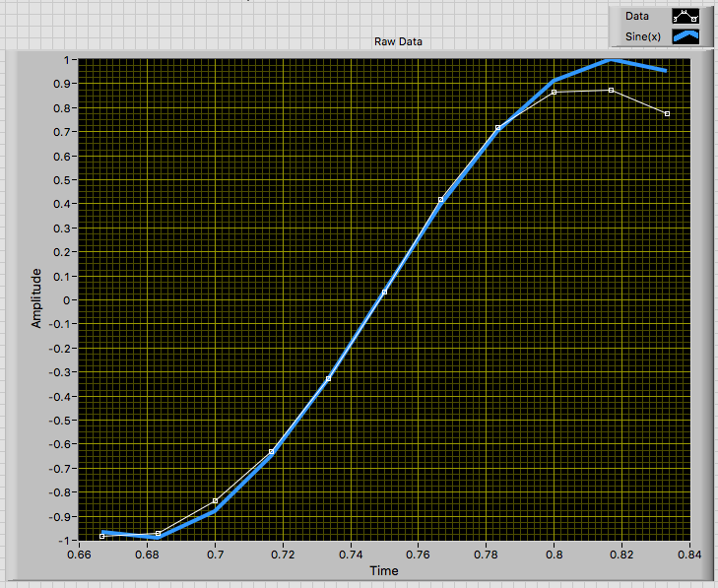Click the Y-axis 0 tick label

coord(66,300)
